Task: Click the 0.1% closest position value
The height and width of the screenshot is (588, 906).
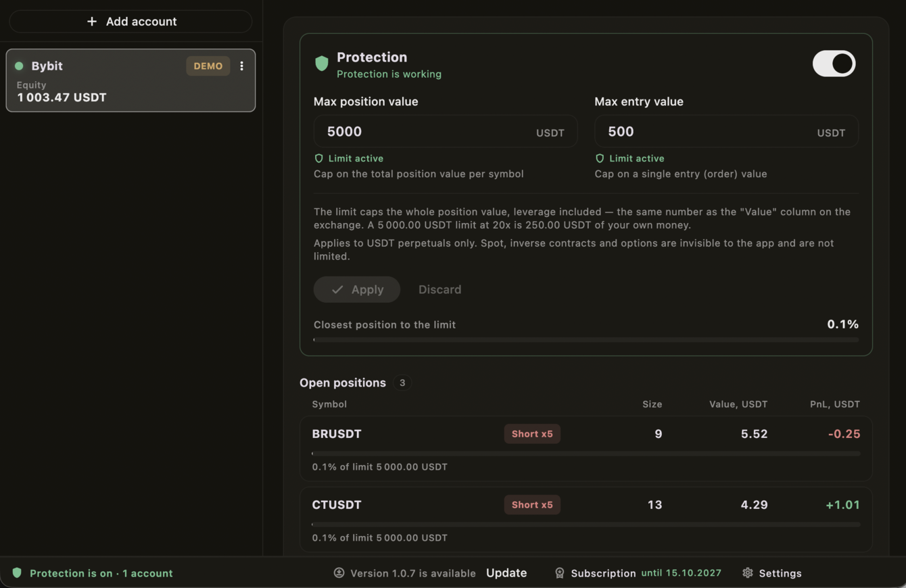Action: (843, 324)
